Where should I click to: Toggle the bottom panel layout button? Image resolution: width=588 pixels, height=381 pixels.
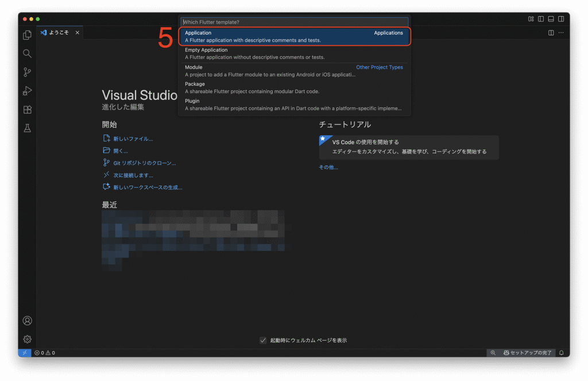tap(551, 19)
